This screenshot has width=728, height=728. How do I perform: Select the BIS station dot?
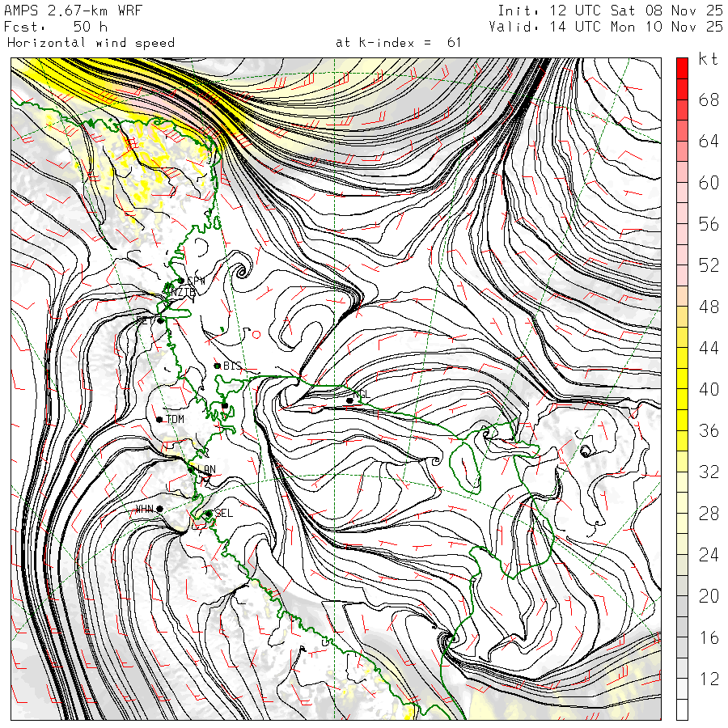(217, 366)
